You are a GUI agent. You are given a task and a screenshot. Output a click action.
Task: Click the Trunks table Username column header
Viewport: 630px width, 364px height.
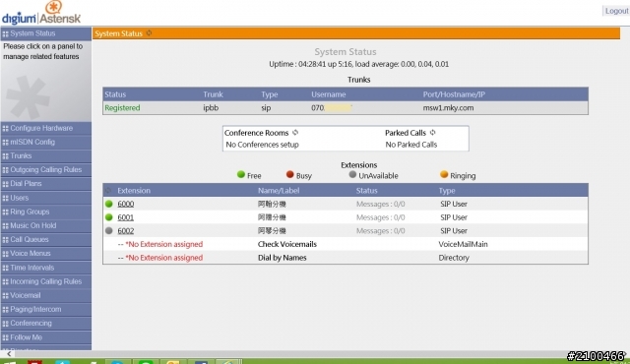point(328,94)
